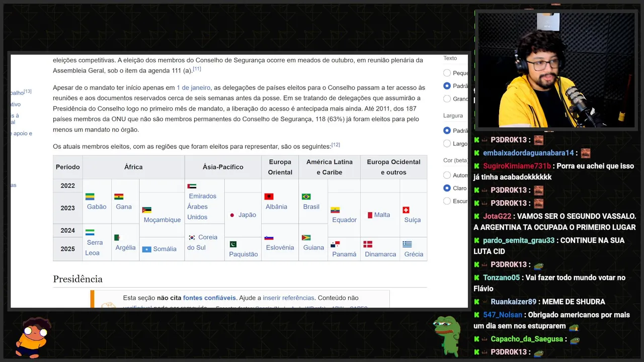The height and width of the screenshot is (362, 644).
Task: Click the Denmark flag icon
Action: tap(368, 244)
